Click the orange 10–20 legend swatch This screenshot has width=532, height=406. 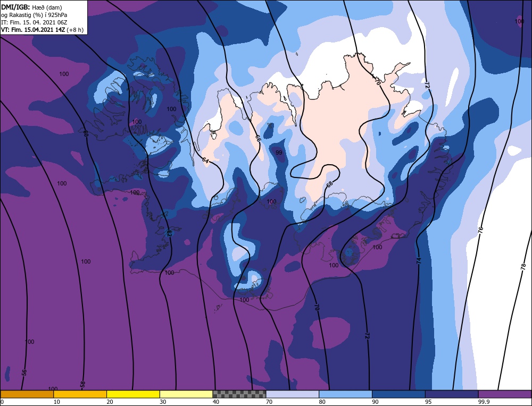80,394
